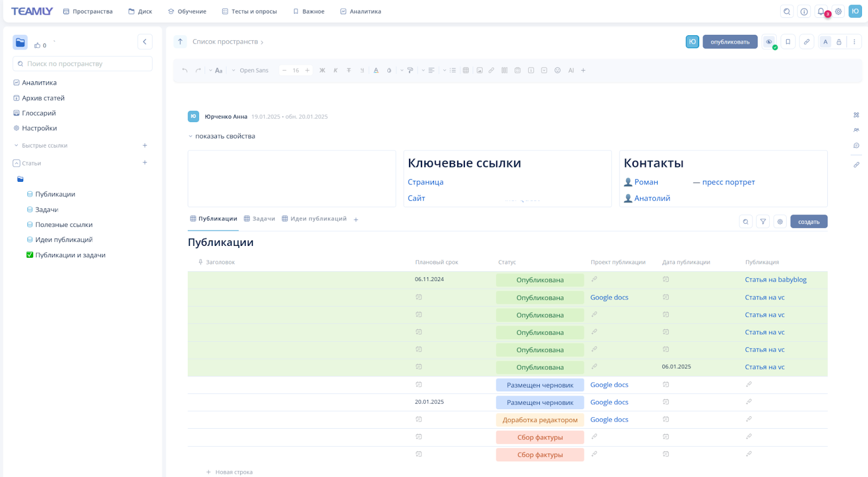
Task: Add an article with plus beside Статьи
Action: pyautogui.click(x=145, y=163)
